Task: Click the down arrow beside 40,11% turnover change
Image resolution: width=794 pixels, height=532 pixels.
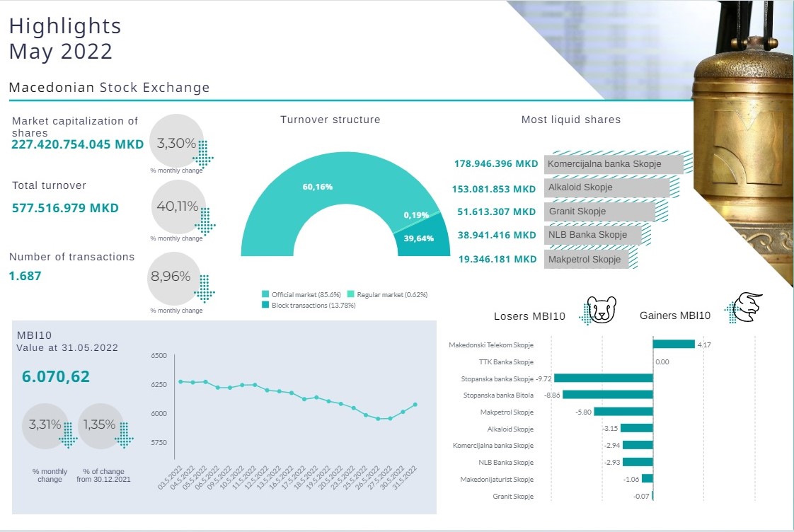Action: click(x=206, y=221)
